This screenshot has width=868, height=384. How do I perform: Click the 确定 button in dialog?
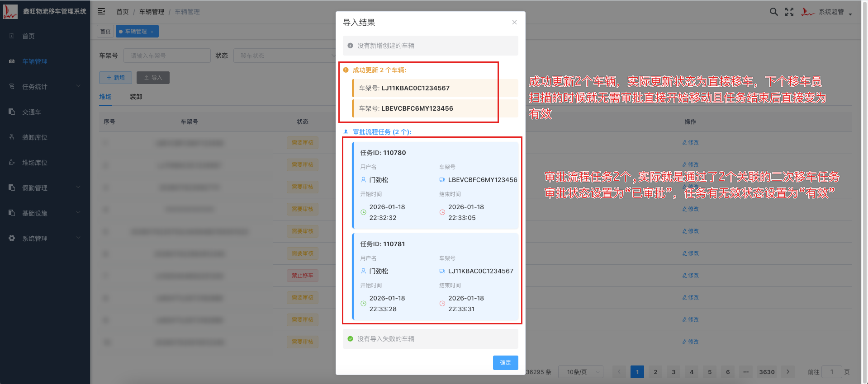pyautogui.click(x=505, y=363)
